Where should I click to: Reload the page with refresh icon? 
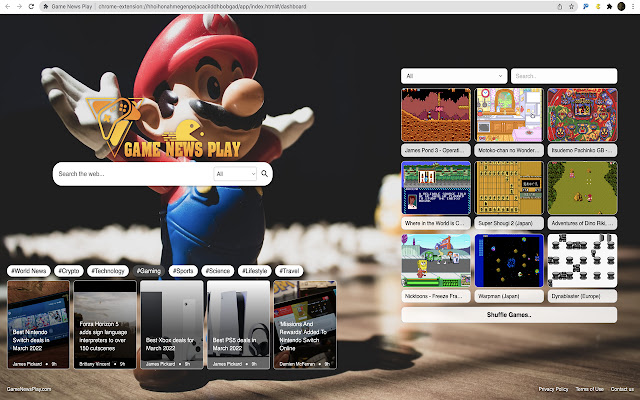(x=31, y=7)
